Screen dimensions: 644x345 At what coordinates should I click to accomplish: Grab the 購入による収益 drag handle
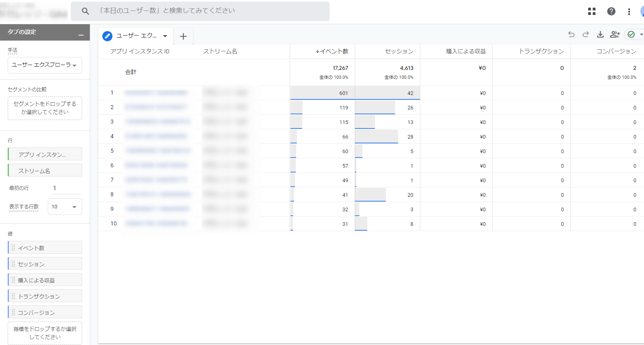coord(13,280)
